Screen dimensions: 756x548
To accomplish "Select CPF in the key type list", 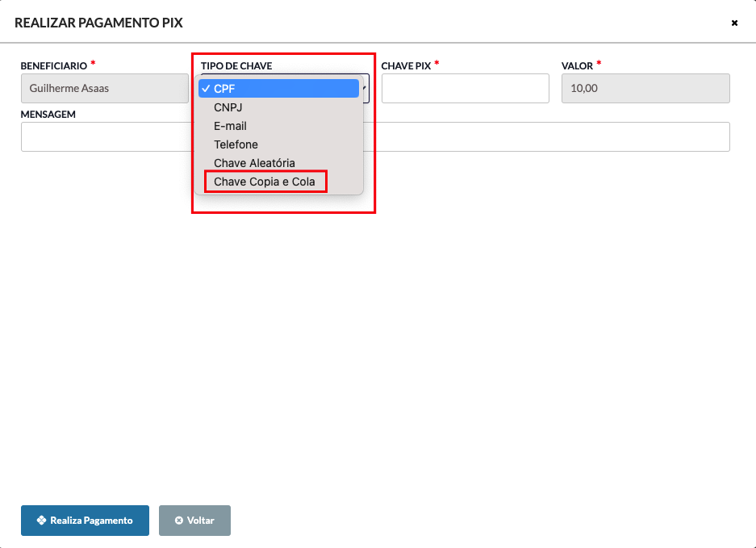I will pos(278,89).
